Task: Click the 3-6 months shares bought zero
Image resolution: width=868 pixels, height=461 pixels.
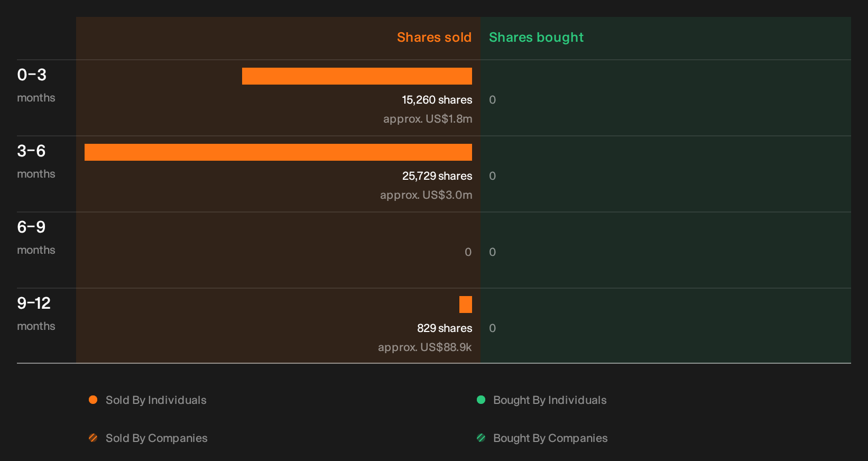Action: (x=492, y=176)
